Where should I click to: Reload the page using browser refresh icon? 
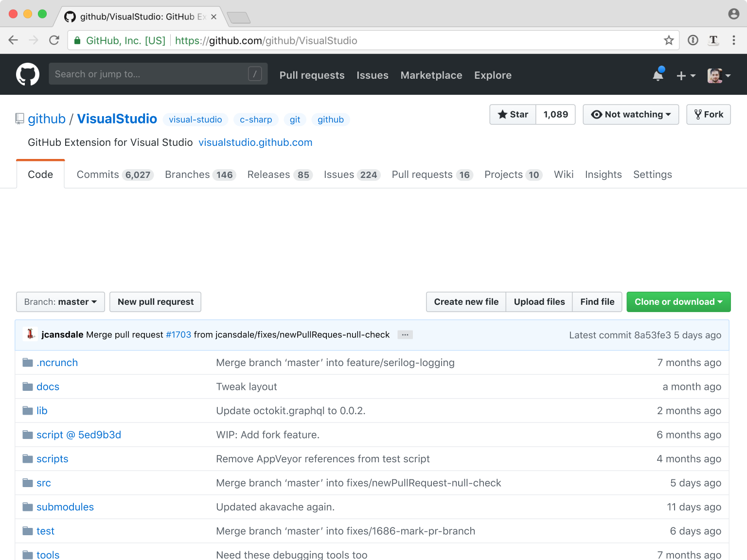(54, 40)
